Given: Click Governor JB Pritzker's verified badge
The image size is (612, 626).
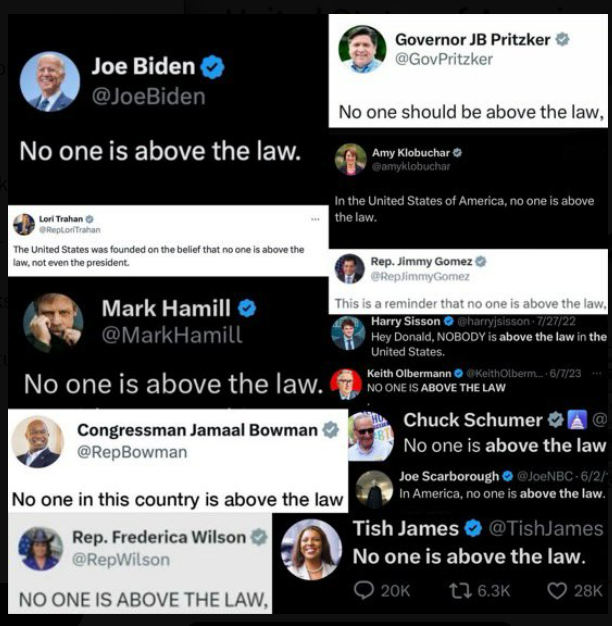Looking at the screenshot, I should pos(562,39).
